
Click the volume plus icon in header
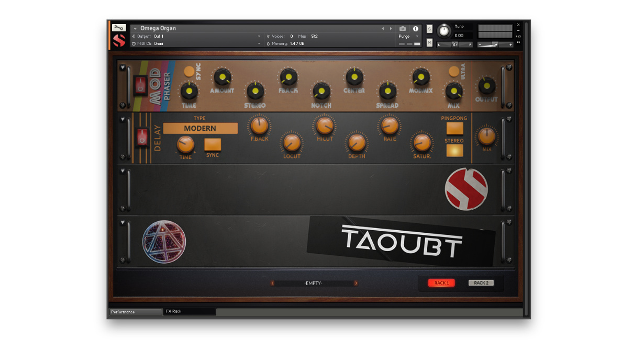pyautogui.click(x=510, y=44)
